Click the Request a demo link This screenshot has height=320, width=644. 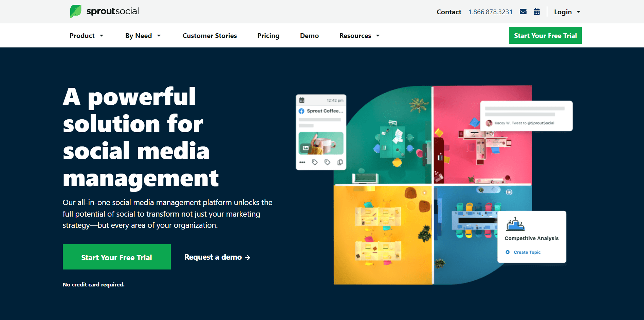tap(217, 257)
